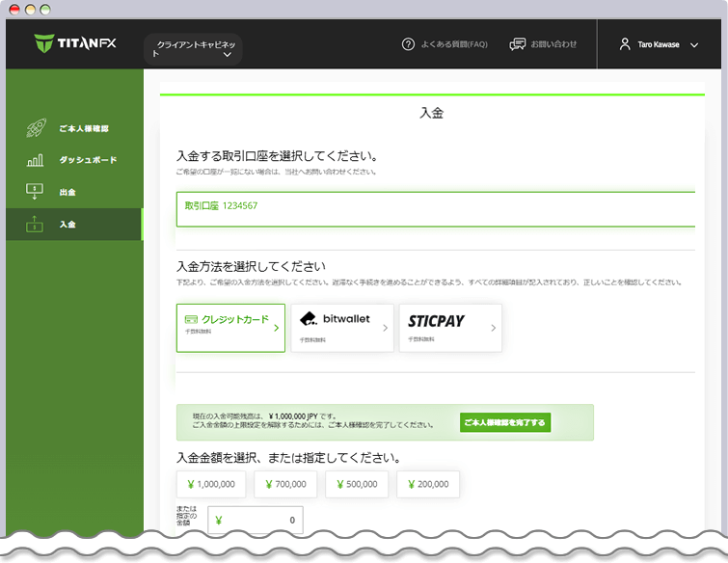This screenshot has height=563, width=728.
Task: Choose bitwallet as the deposit method
Action: pos(342,328)
